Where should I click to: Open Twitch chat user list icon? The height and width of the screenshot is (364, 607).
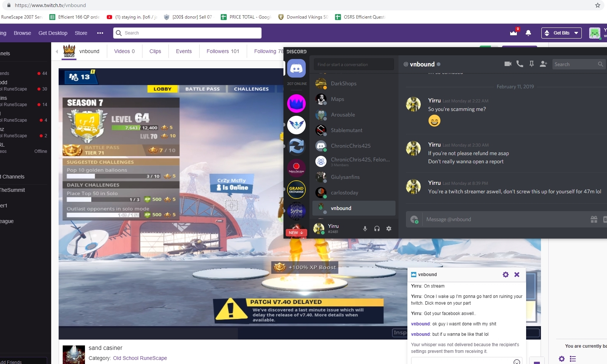point(573,359)
